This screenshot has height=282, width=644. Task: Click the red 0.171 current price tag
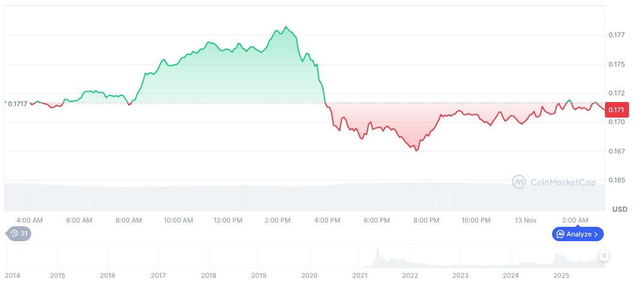point(617,110)
